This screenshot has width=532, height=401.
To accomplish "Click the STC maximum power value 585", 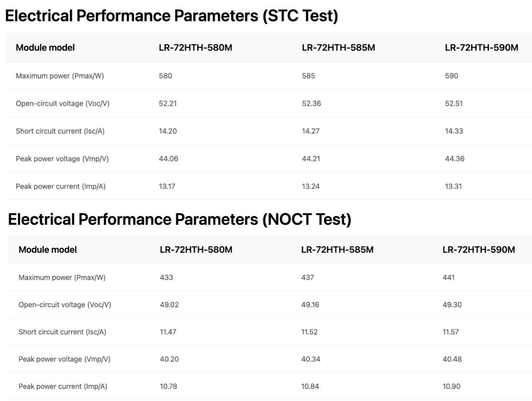I will pos(309,76).
